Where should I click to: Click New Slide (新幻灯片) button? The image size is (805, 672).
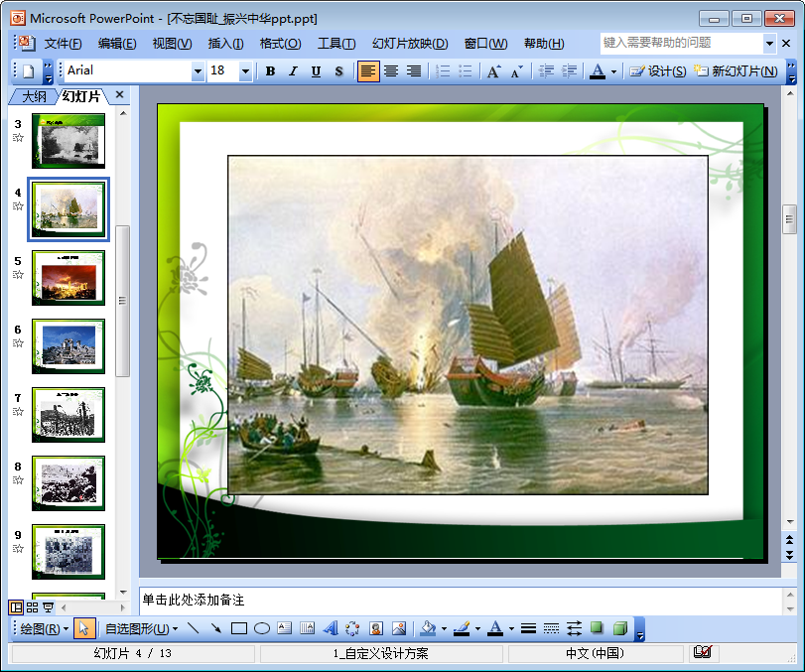[x=736, y=71]
